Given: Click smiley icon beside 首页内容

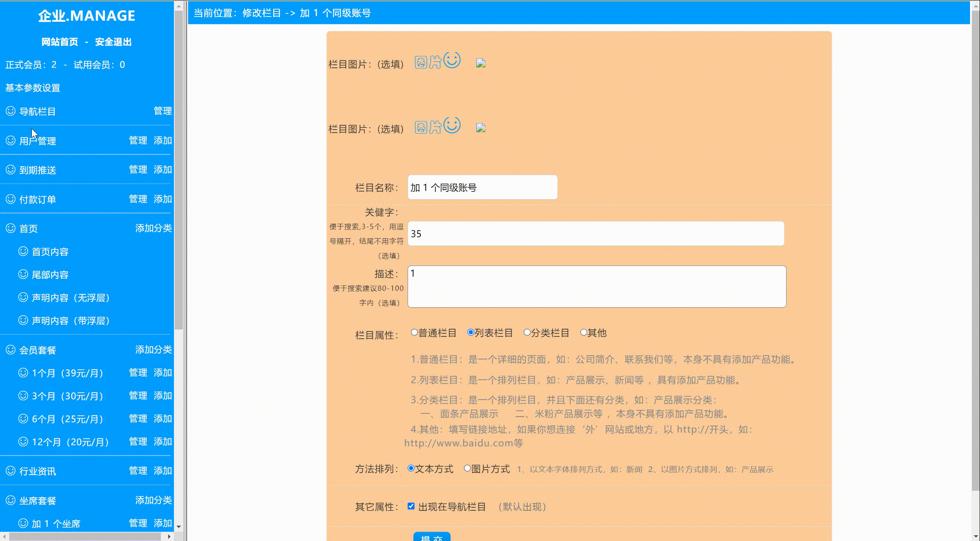Looking at the screenshot, I should pos(23,251).
